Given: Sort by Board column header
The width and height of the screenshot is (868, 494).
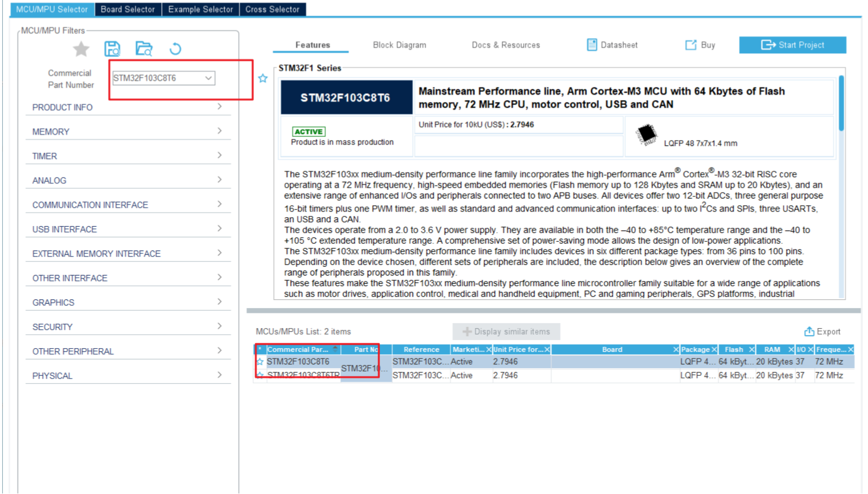Looking at the screenshot, I should point(612,350).
